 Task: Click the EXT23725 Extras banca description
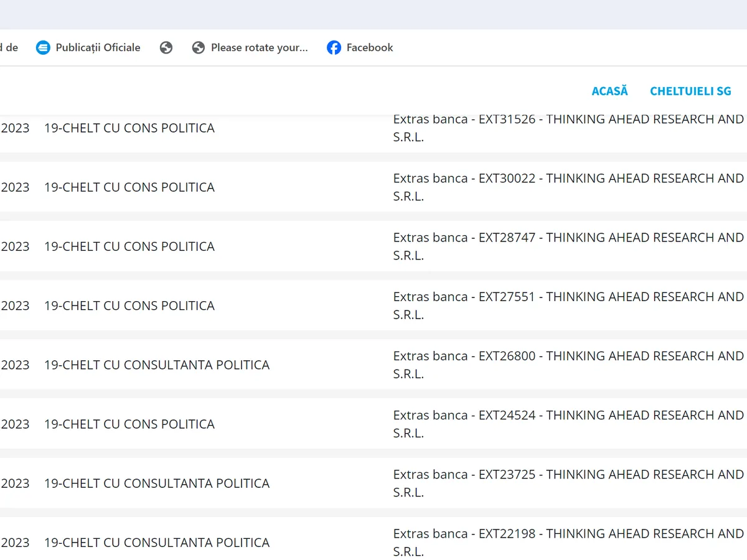[568, 483]
